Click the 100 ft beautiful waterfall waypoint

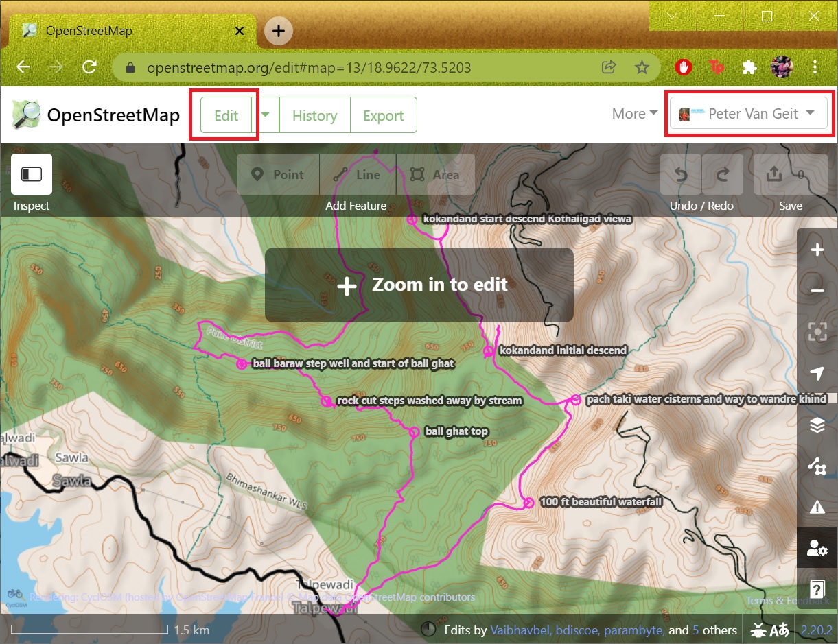[528, 503]
